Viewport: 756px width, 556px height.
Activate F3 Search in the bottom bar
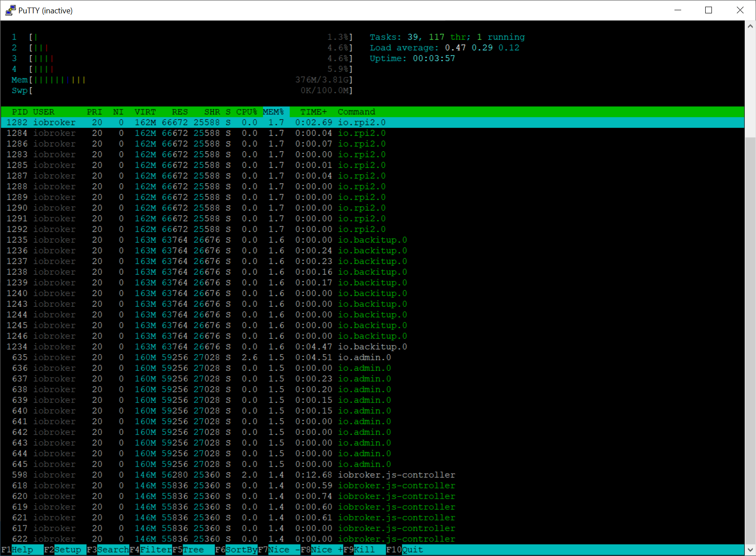point(108,550)
